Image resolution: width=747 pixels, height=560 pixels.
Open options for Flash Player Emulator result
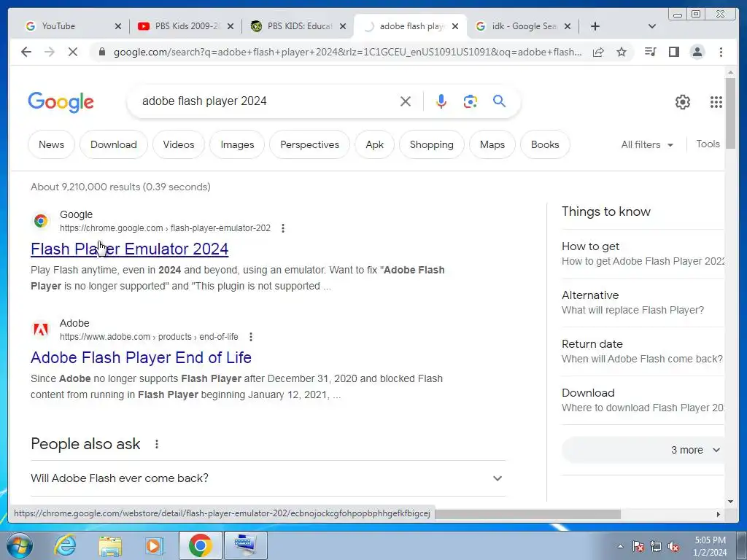point(283,228)
